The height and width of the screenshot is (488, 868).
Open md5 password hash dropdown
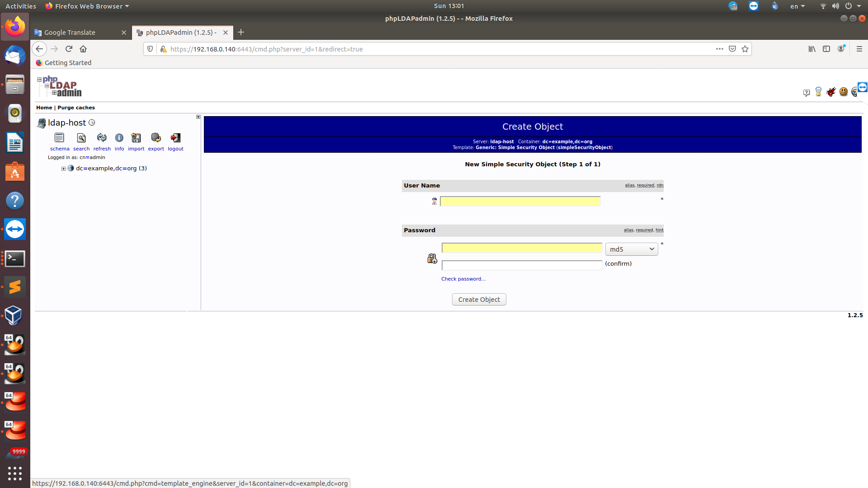pos(632,249)
